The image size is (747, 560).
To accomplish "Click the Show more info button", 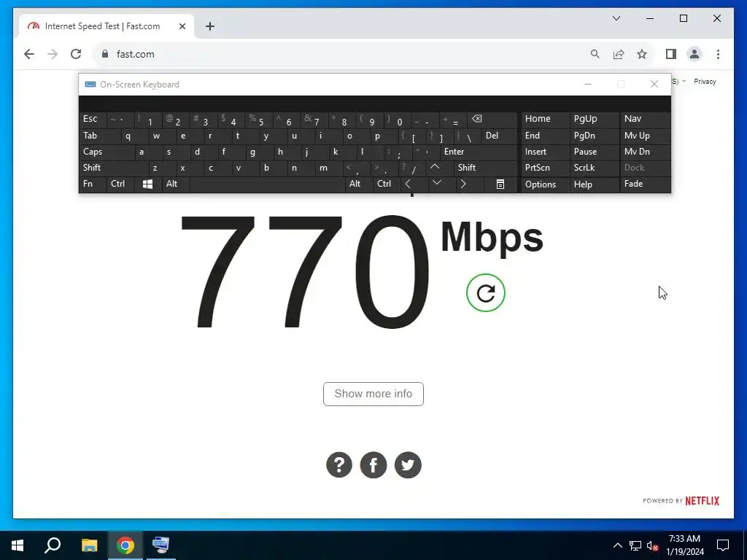I will pos(373,394).
